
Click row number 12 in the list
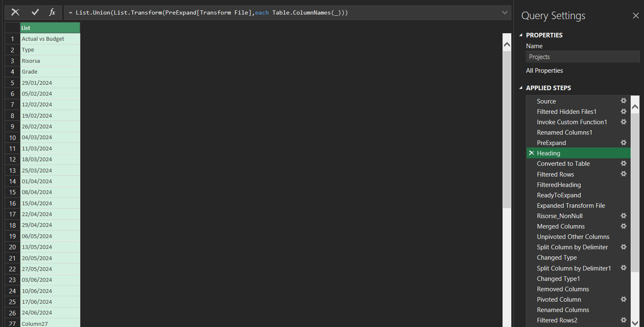[12, 159]
